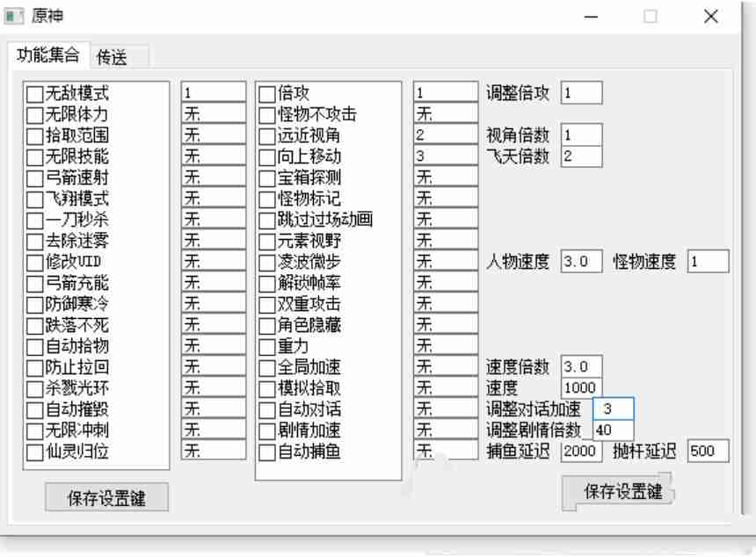Image resolution: width=756 pixels, height=557 pixels.
Task: Check the 凌波微步 option
Action: [x=267, y=263]
